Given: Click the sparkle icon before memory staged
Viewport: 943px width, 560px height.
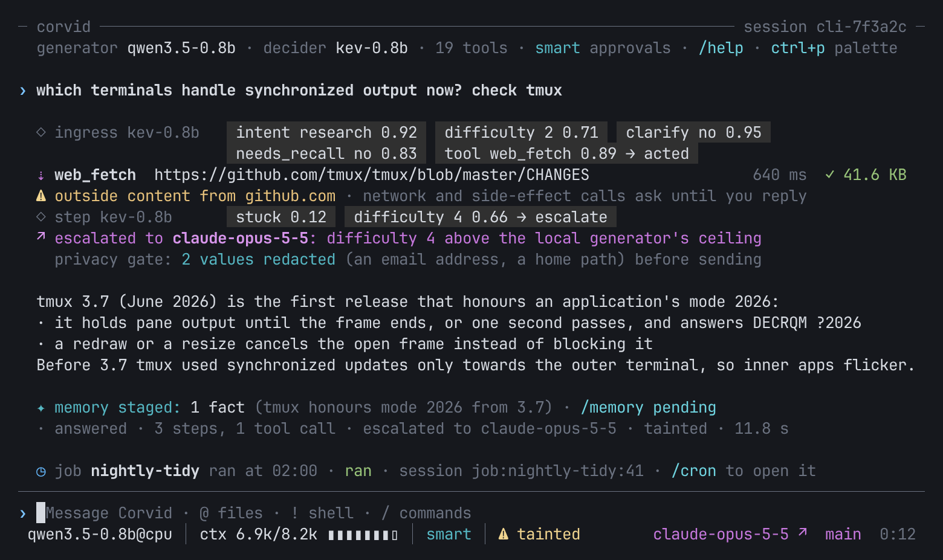Looking at the screenshot, I should pyautogui.click(x=41, y=408).
